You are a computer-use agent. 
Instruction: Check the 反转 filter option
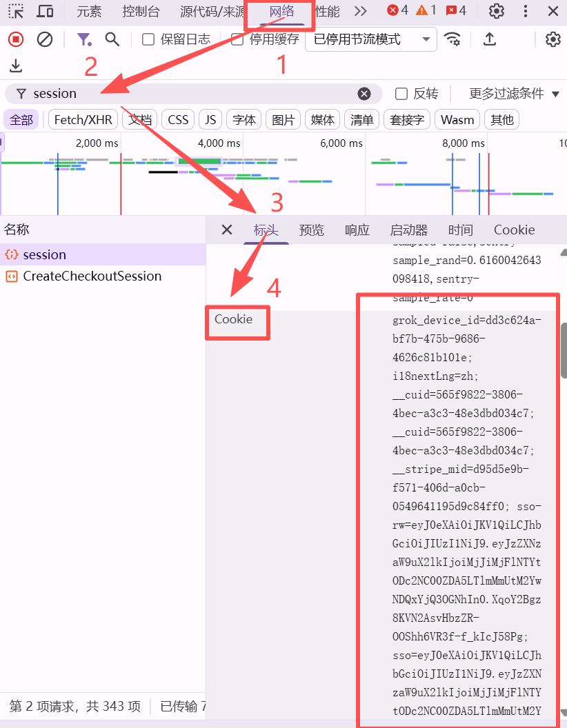tap(401, 94)
